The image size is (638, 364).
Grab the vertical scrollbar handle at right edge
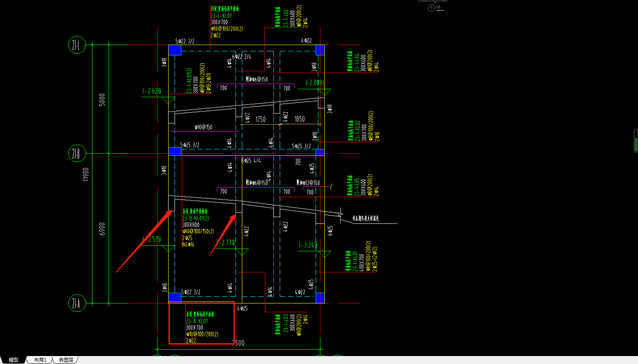click(636, 141)
